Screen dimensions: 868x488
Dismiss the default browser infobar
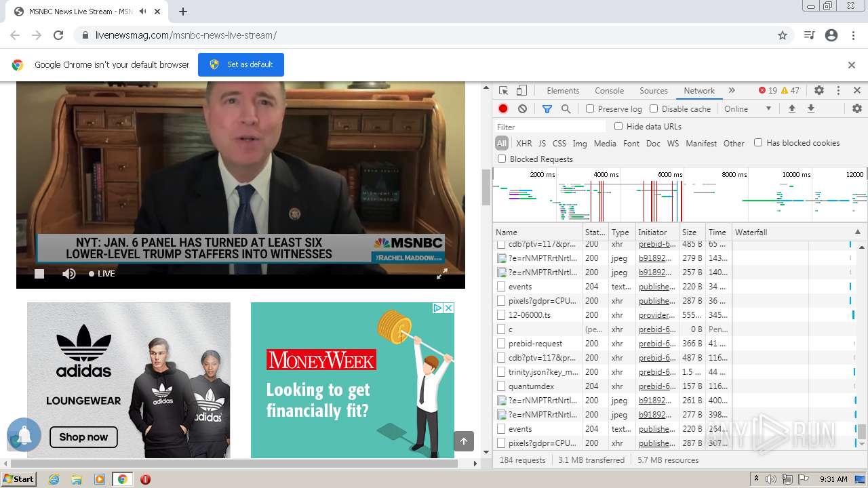pyautogui.click(x=852, y=65)
